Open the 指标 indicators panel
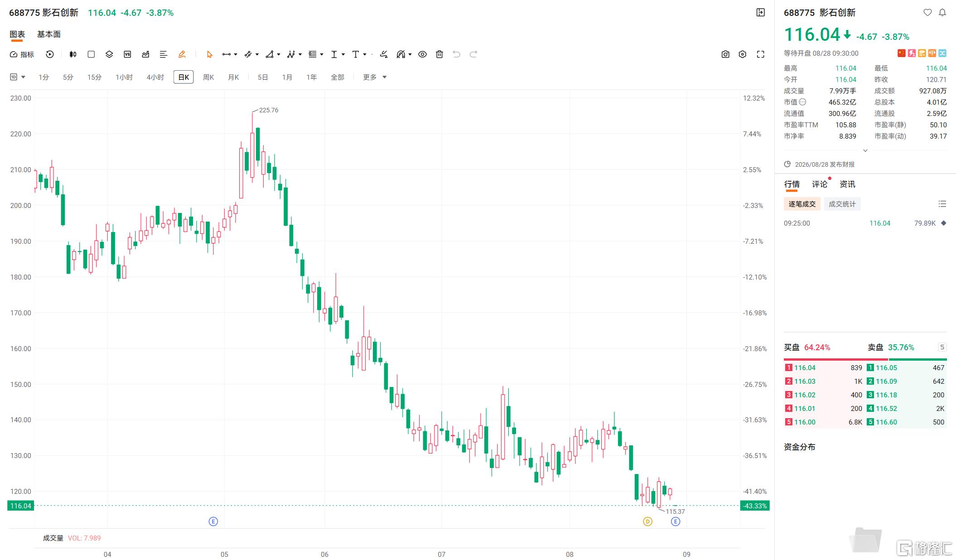The width and height of the screenshot is (956, 560). (x=22, y=54)
